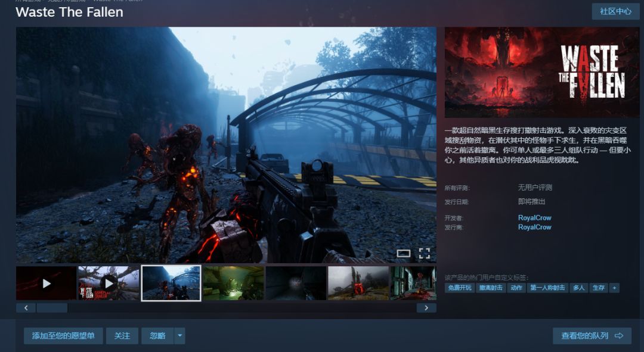
Task: Select the 生存 tag
Action: point(599,288)
